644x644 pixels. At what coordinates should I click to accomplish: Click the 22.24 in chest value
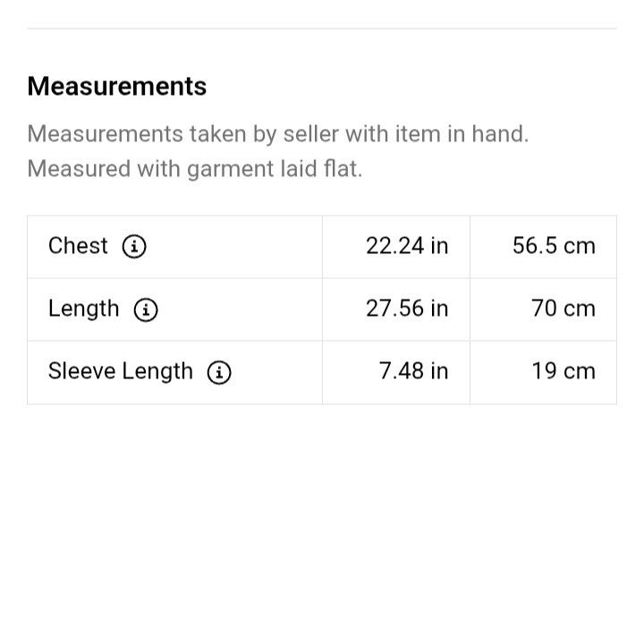click(x=407, y=246)
